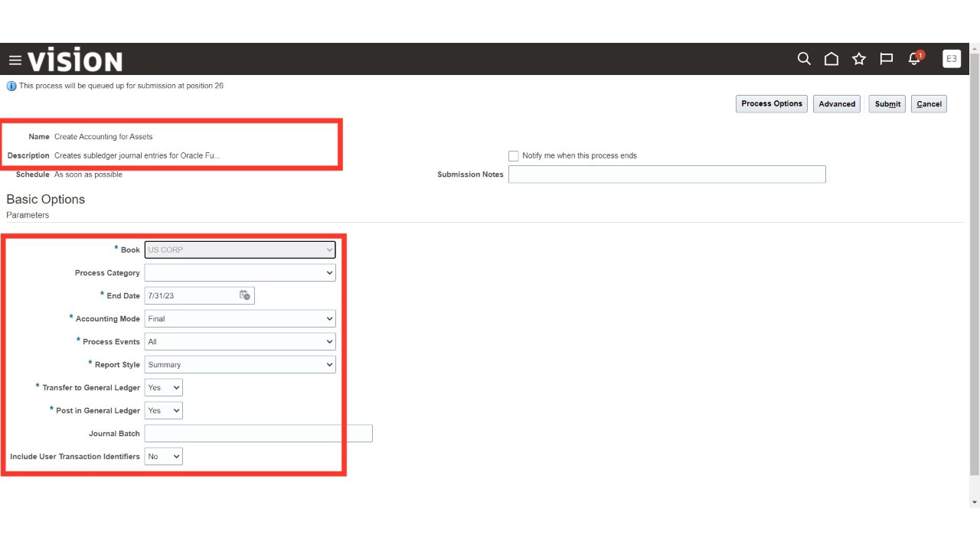Viewport: 980px width, 551px height.
Task: Click the 'As soon as possible' schedule text
Action: 88,174
